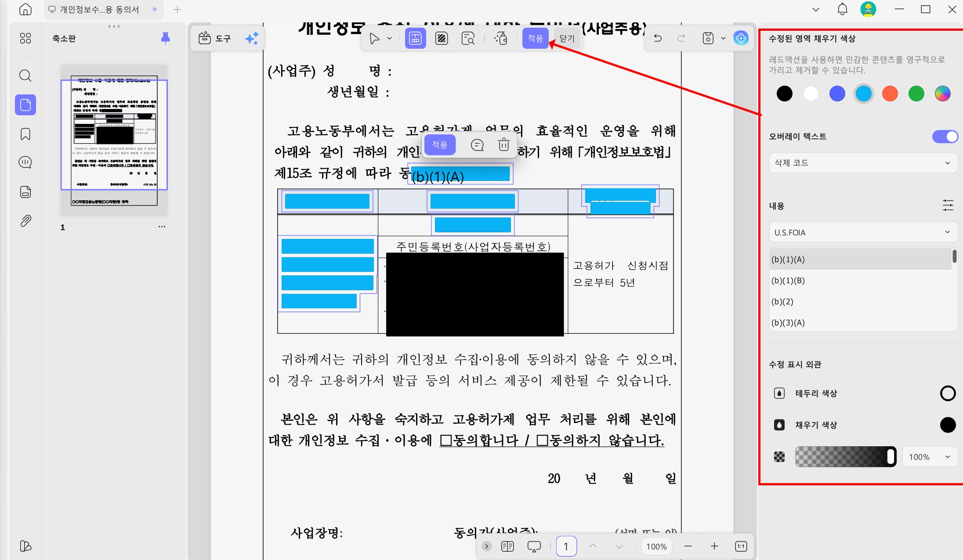Open a new tab with plus

[177, 9]
